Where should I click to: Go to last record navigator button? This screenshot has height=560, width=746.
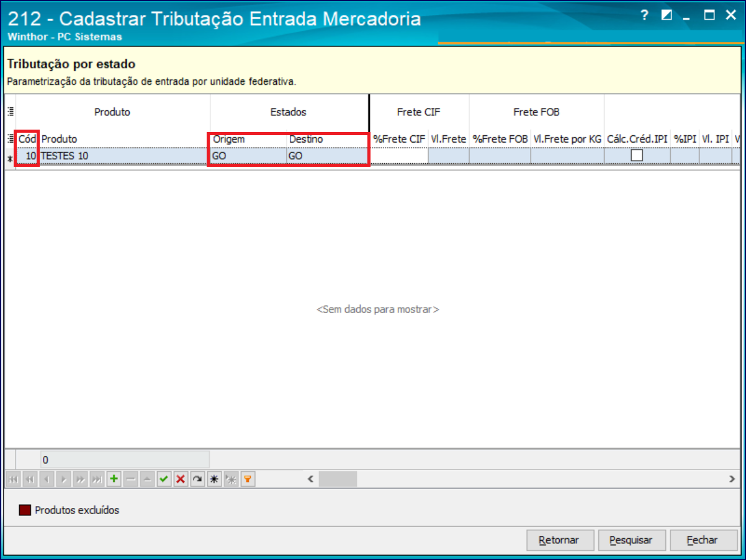click(97, 479)
